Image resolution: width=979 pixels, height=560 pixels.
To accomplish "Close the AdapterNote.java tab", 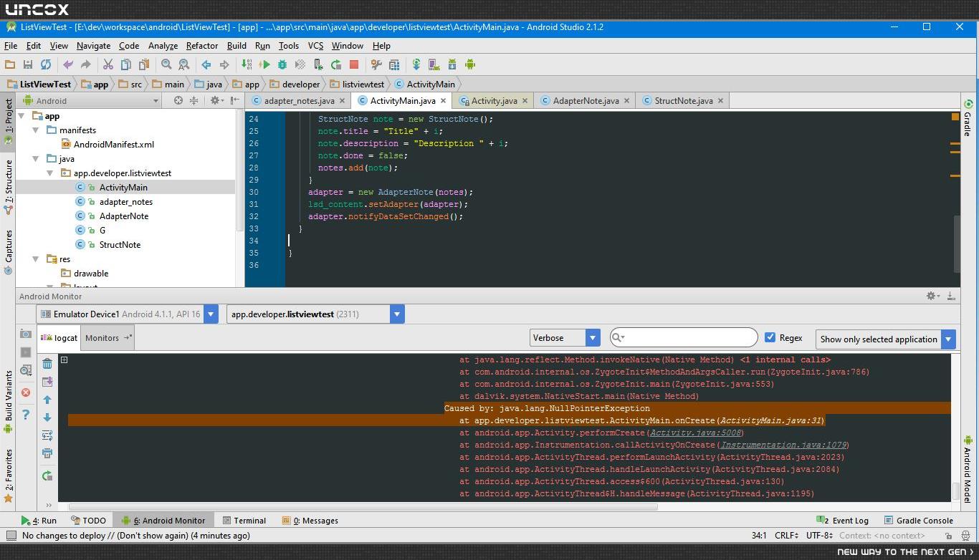I will [627, 101].
